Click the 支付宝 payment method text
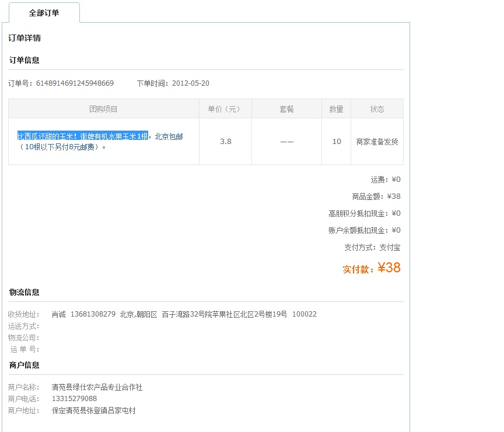The width and height of the screenshot is (504, 432). tap(390, 247)
